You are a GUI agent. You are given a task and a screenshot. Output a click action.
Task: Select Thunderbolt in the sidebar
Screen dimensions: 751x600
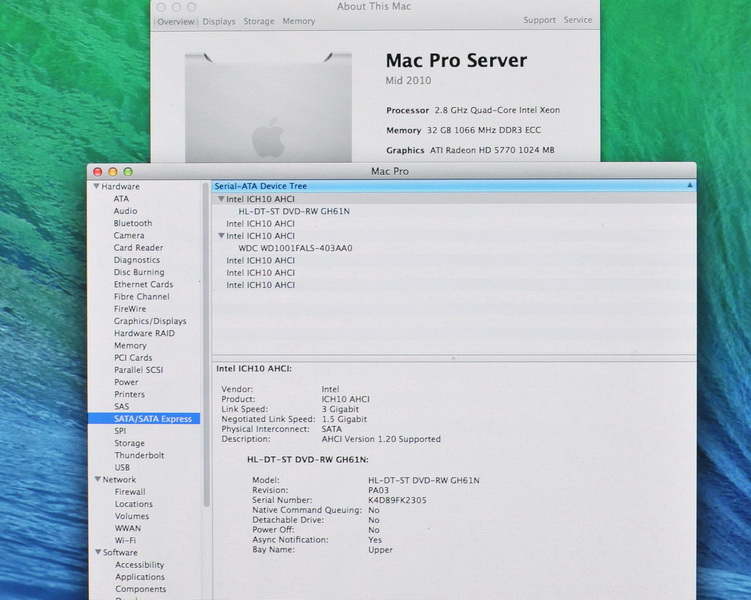pyautogui.click(x=139, y=455)
